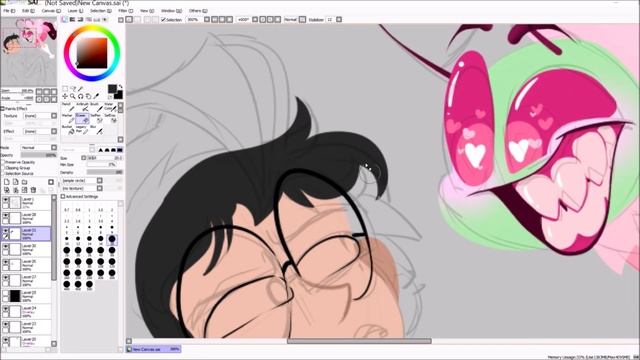Pick the 0.7 brush size preset
Viewport: 640px width, 360px height.
pyautogui.click(x=67, y=210)
